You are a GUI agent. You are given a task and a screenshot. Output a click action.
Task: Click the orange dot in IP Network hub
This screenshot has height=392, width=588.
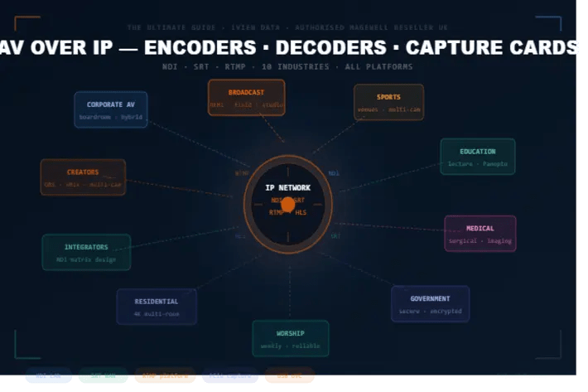pos(288,205)
